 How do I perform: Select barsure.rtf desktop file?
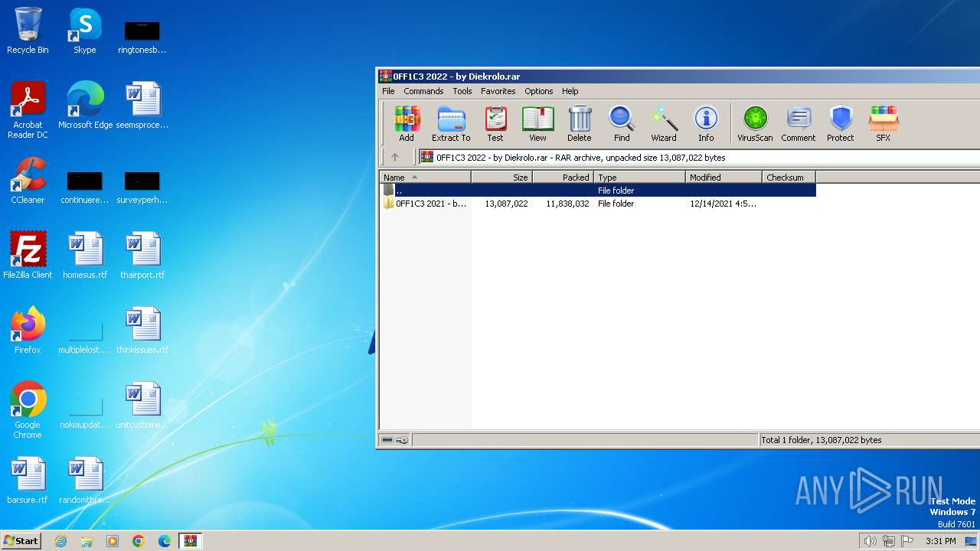pos(28,481)
